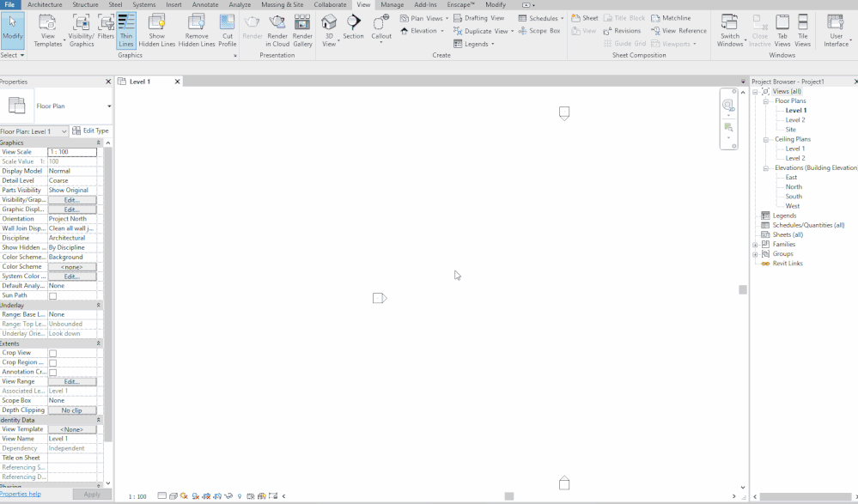This screenshot has width=858, height=504.
Task: Open Visibility/Graphics settings
Action: tap(81, 30)
